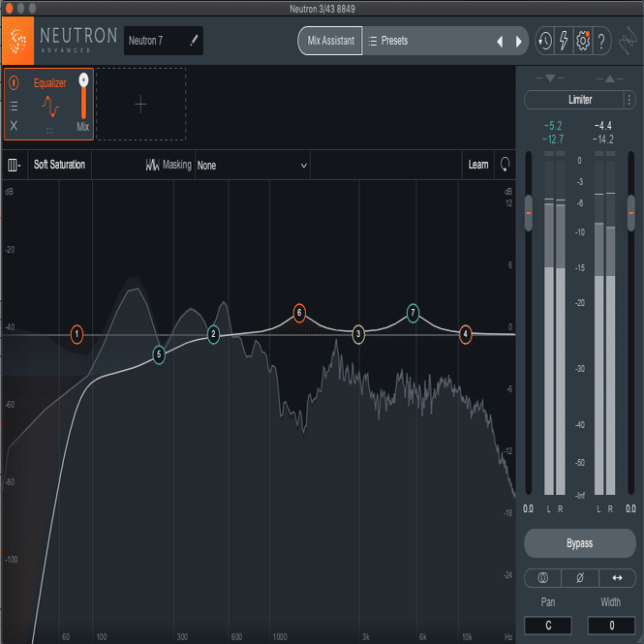
Task: Toggle the phase invert icon
Action: click(x=580, y=578)
